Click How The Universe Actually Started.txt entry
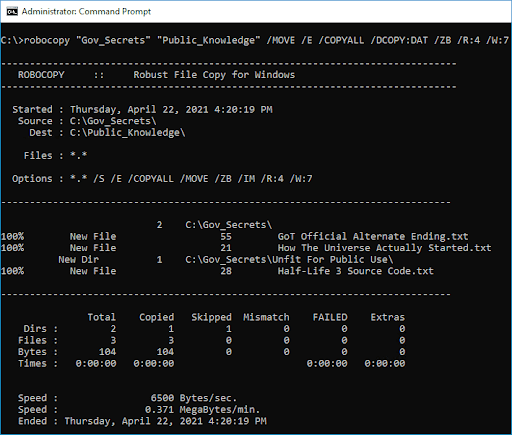Viewport: 512px width, 435px height. coord(384,248)
